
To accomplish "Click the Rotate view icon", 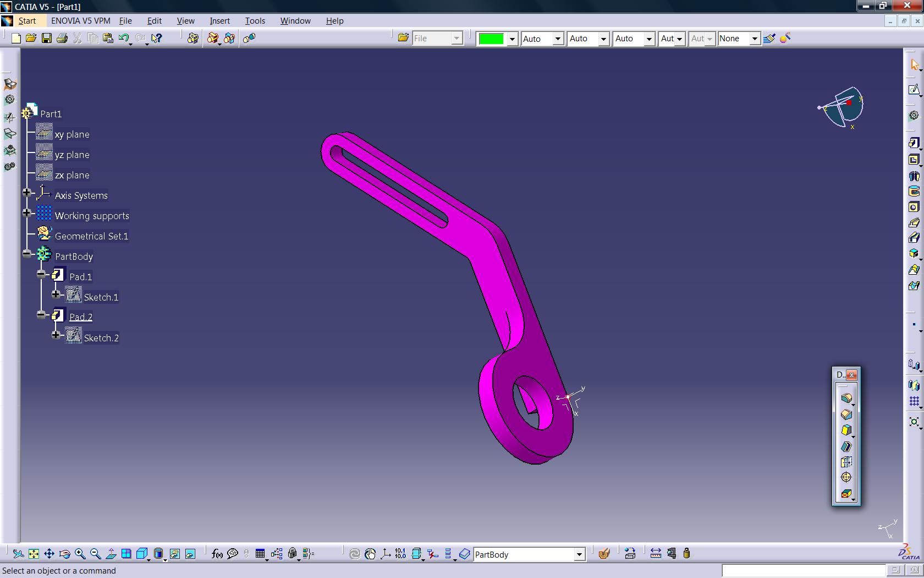I will point(64,554).
